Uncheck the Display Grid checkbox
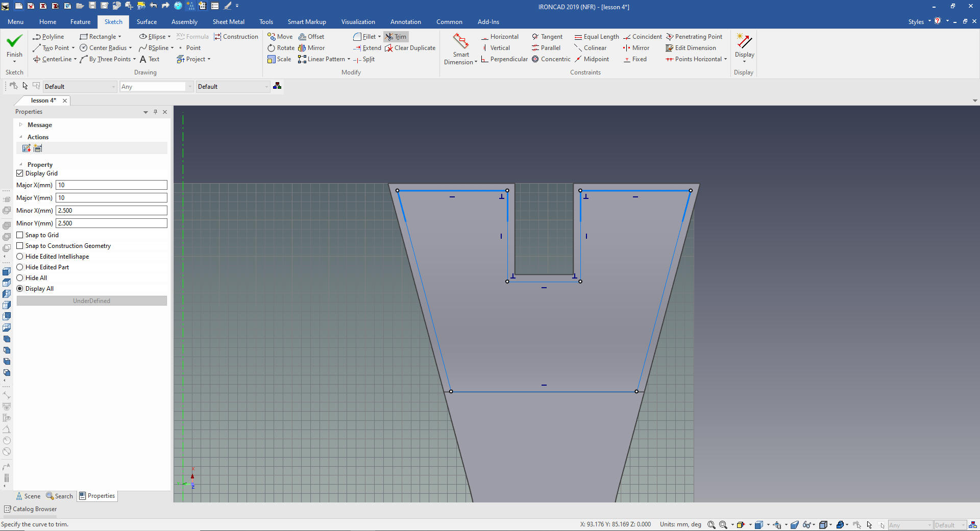Screen dimensions: 980x531 [x=20, y=173]
